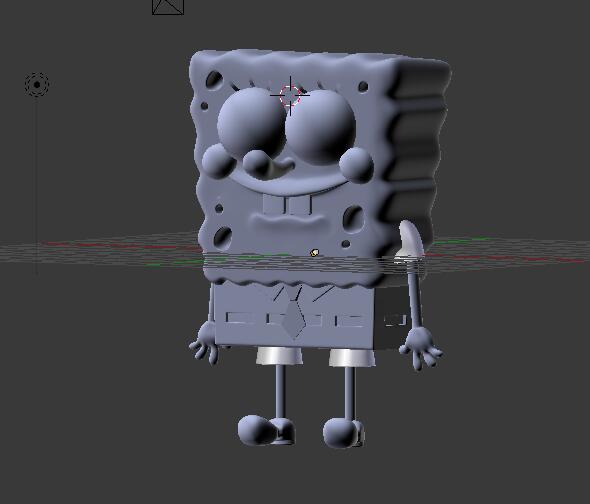Viewport: 590px width, 504px height.
Task: Select the white pant leg cylinder on the viewer's left
Action: (x=279, y=356)
